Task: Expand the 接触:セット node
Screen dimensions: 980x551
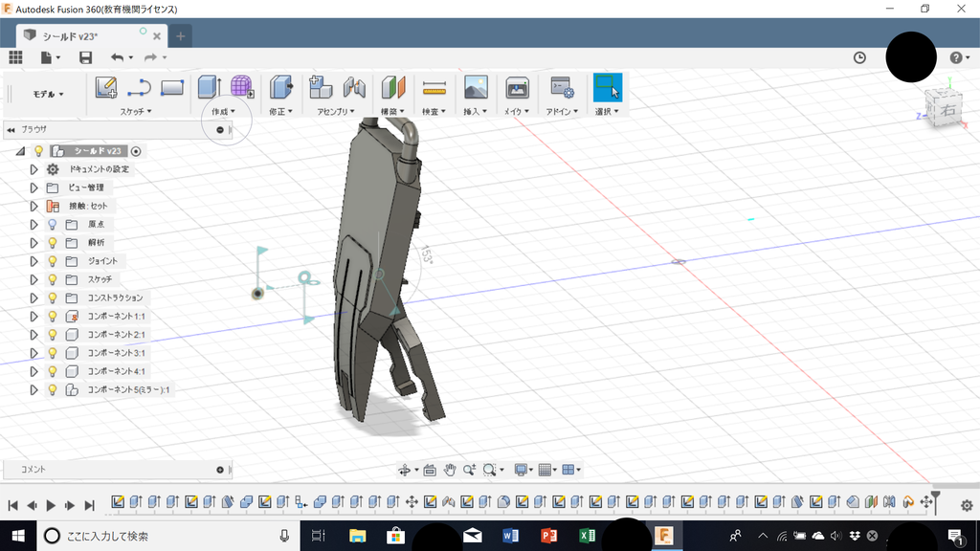Action: point(33,207)
